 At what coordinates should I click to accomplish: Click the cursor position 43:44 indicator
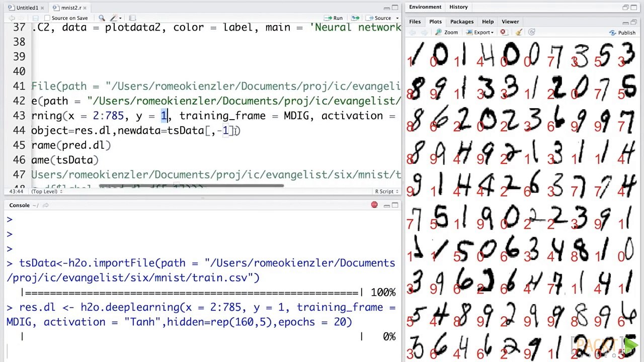coord(16,192)
